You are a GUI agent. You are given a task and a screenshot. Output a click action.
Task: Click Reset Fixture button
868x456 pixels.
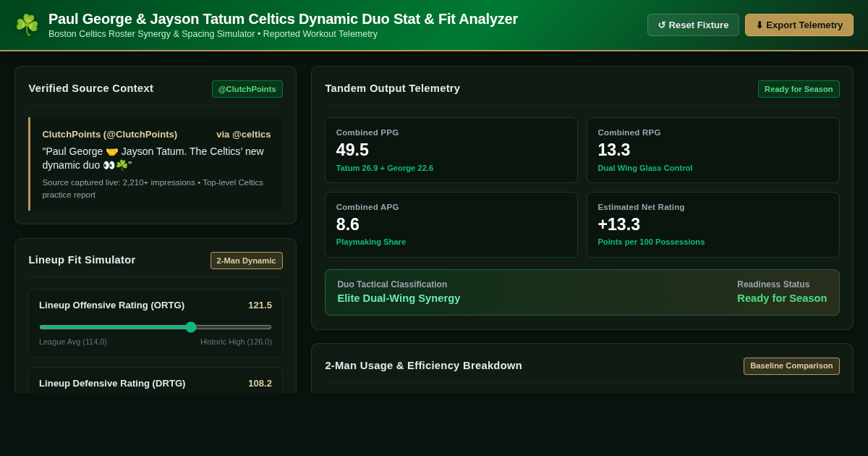(x=693, y=25)
